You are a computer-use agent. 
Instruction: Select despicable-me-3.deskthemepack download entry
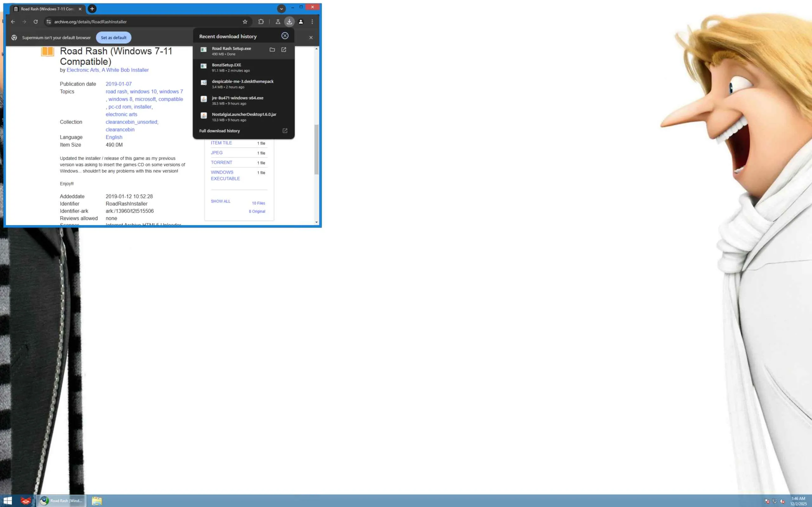click(x=243, y=84)
